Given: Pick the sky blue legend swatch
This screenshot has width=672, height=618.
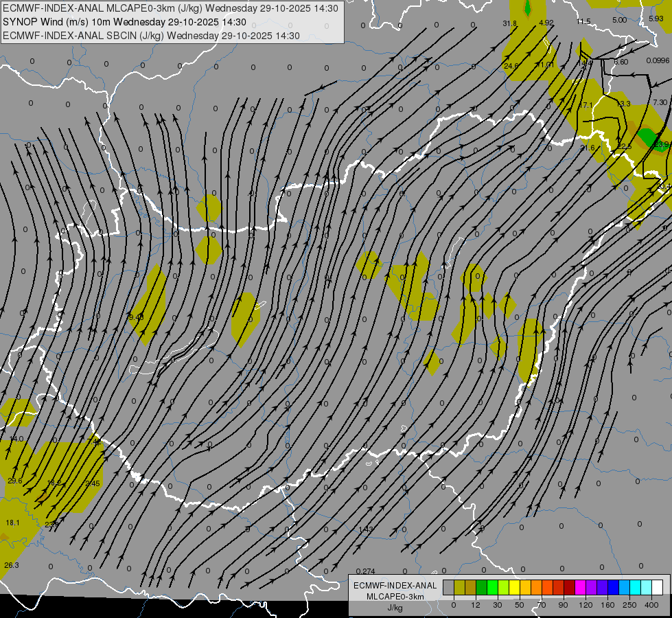Looking at the screenshot, I should pyautogui.click(x=625, y=588).
